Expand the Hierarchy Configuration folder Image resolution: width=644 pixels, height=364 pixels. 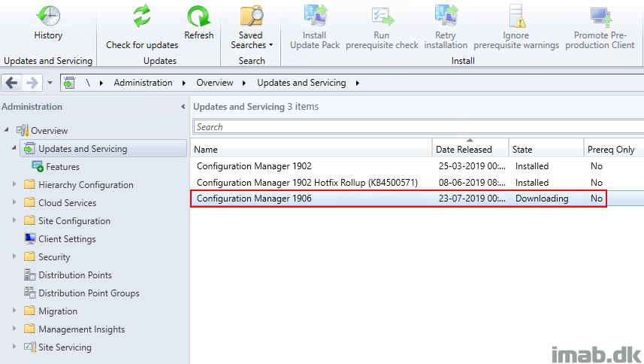point(14,184)
